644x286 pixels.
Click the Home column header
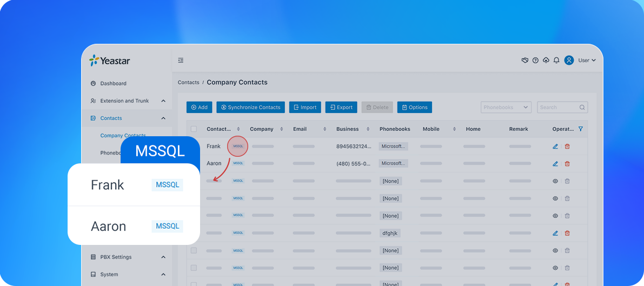[x=473, y=129]
